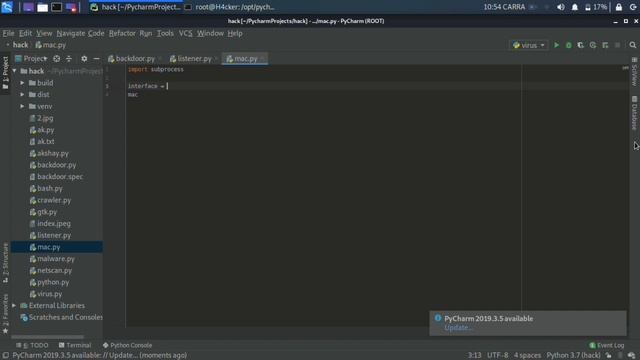The width and height of the screenshot is (640, 360).
Task: Hide the Project tool window
Action: coord(96,59)
